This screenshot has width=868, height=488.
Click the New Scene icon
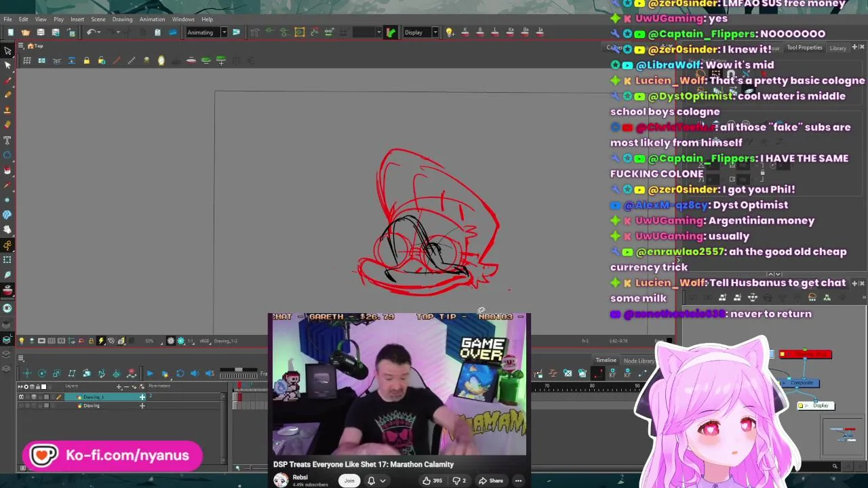[10, 32]
